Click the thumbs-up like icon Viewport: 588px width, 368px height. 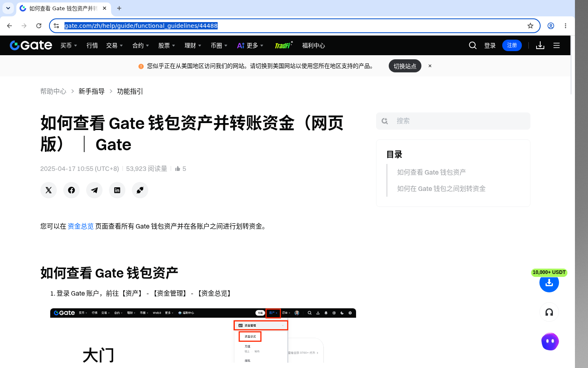[x=178, y=168]
